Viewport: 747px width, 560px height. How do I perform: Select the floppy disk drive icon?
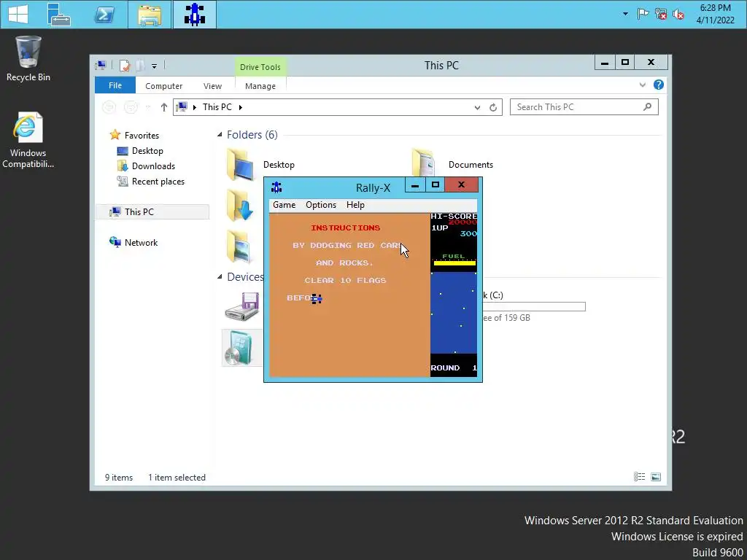click(242, 306)
